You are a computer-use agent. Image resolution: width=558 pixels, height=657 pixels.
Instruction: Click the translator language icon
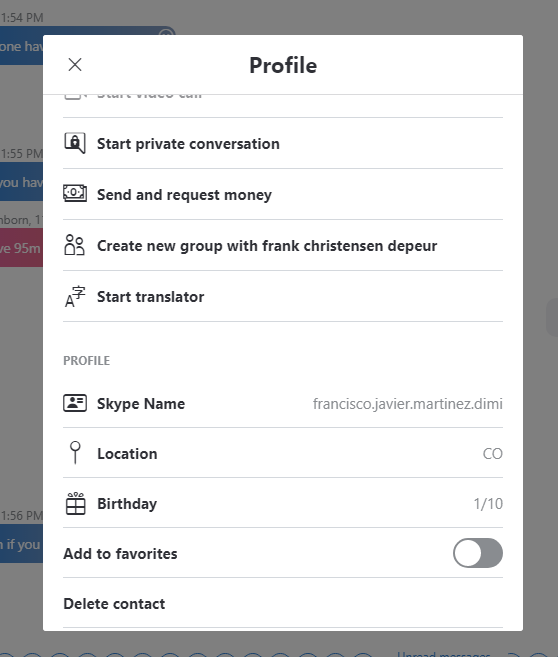[x=75, y=297]
